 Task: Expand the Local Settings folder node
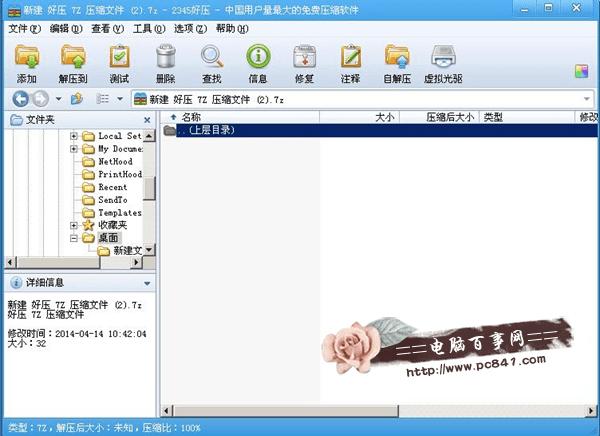tap(74, 136)
